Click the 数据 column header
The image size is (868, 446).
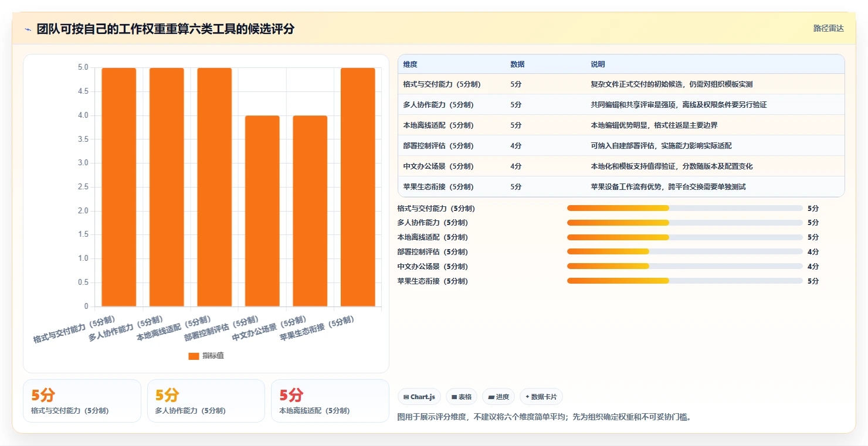[x=517, y=64]
